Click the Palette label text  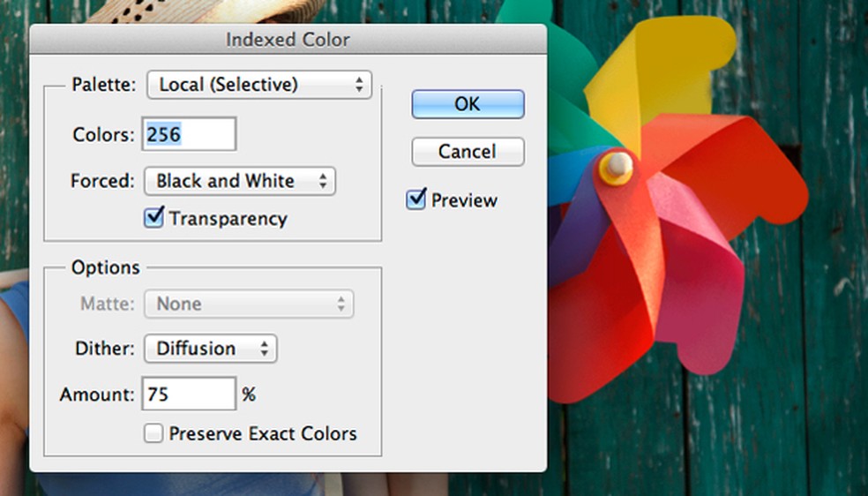click(104, 85)
